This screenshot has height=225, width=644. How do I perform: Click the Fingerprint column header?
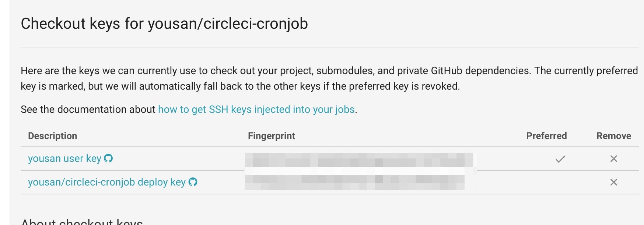click(271, 136)
